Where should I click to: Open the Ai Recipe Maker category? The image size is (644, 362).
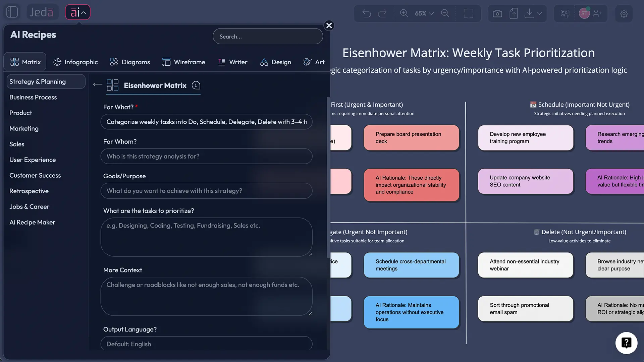(32, 222)
